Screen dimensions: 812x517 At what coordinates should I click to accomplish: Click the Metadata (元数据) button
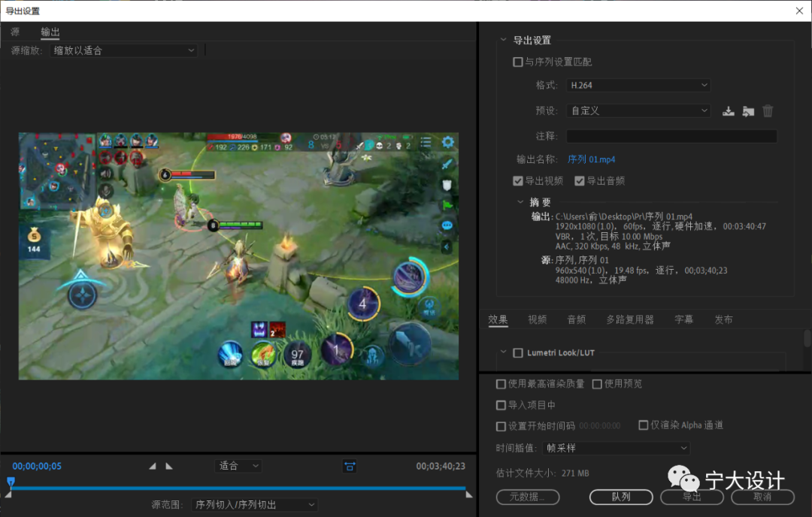coord(528,497)
